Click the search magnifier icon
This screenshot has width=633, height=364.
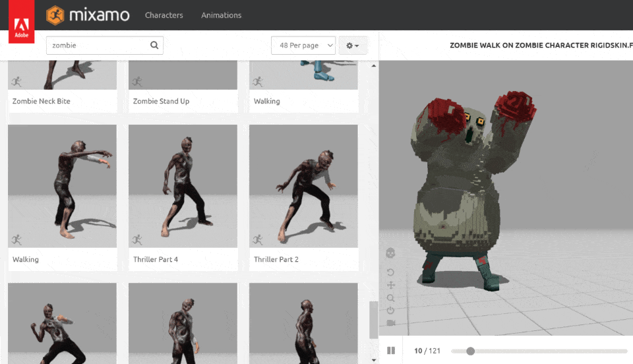[x=154, y=45]
